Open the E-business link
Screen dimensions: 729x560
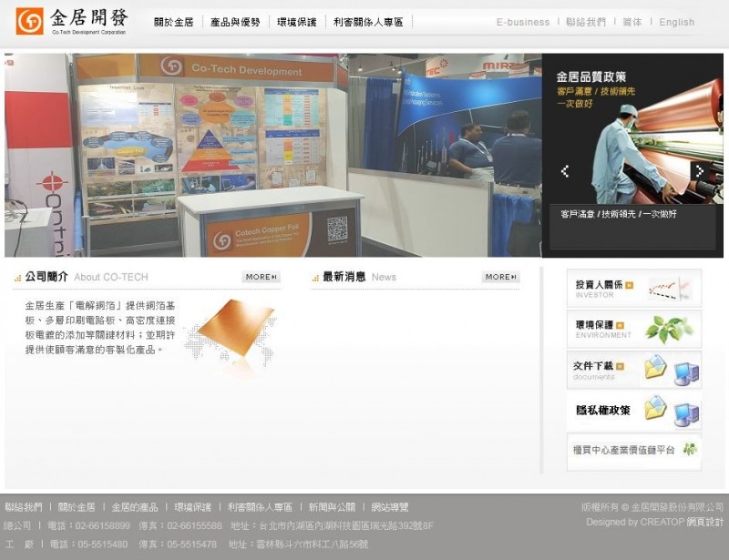(x=523, y=22)
